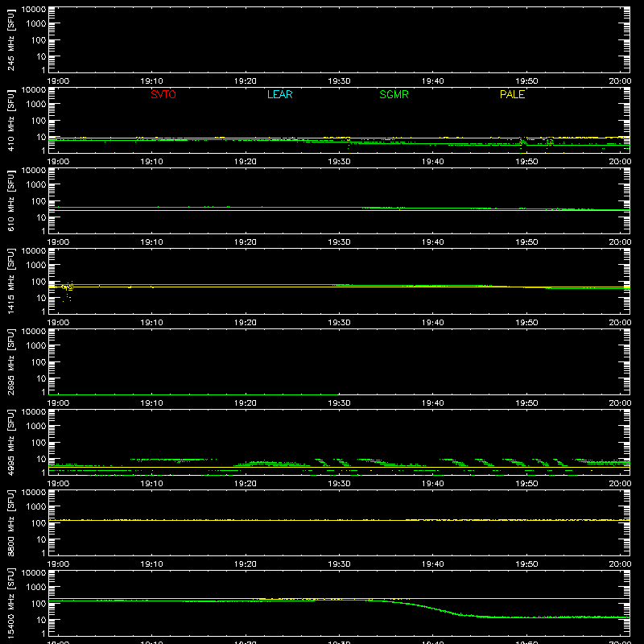
Task: Click the cyan LEAR station legend label
Action: [279, 94]
